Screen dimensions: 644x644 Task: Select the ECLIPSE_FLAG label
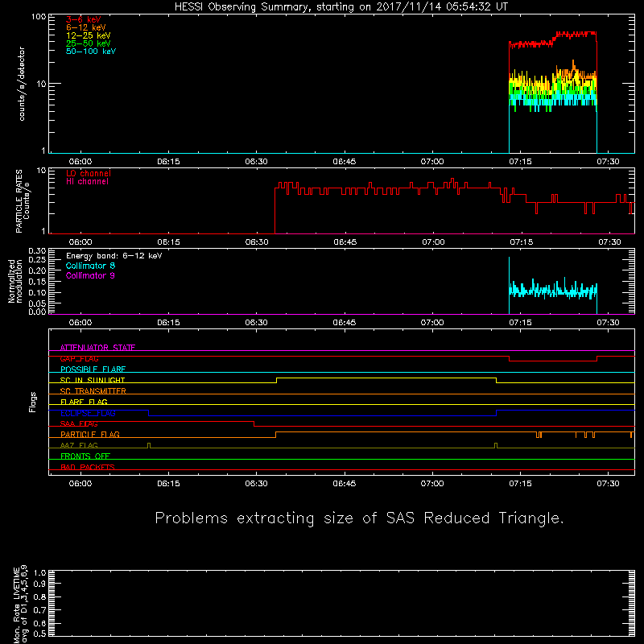point(88,413)
